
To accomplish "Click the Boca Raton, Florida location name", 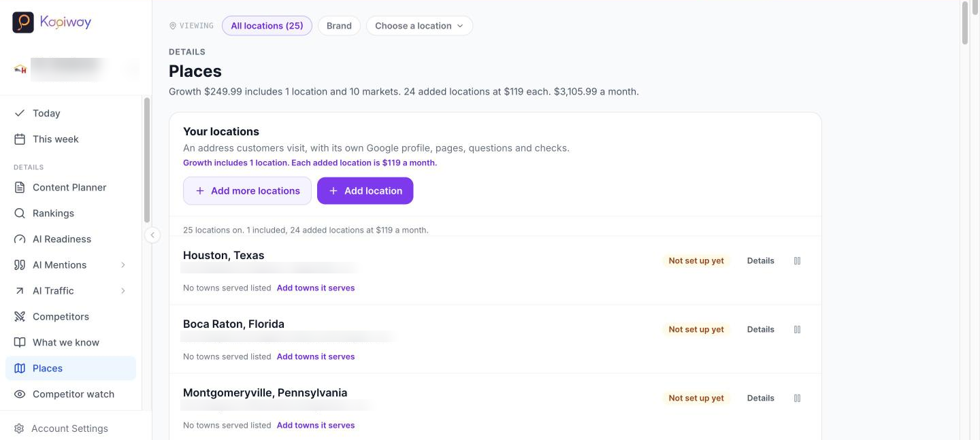I will 233,324.
